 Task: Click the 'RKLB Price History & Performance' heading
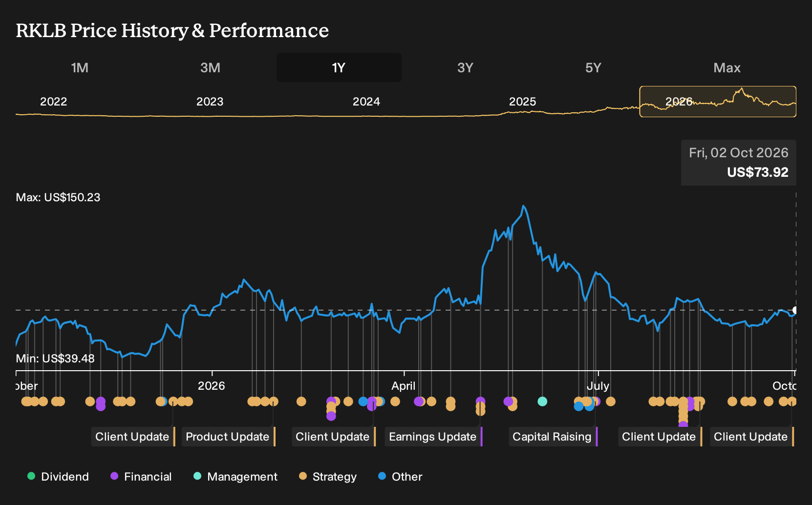pos(172,30)
